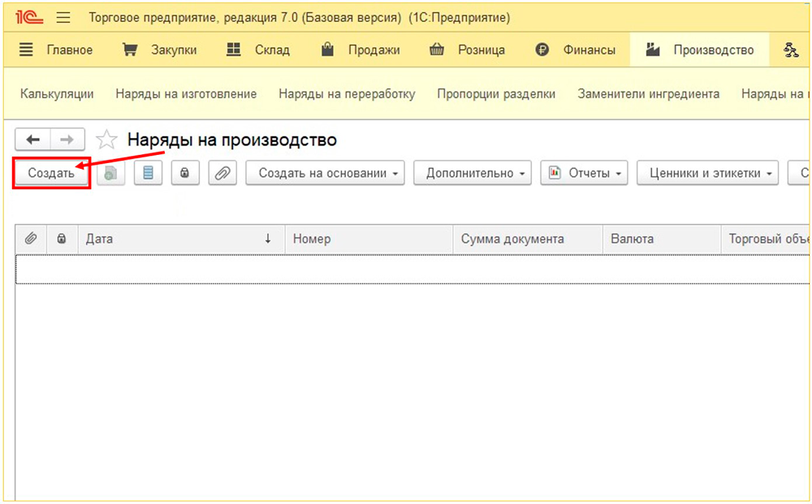The height and width of the screenshot is (504, 812).
Task: Click the blue list toolbar icon
Action: tap(148, 173)
